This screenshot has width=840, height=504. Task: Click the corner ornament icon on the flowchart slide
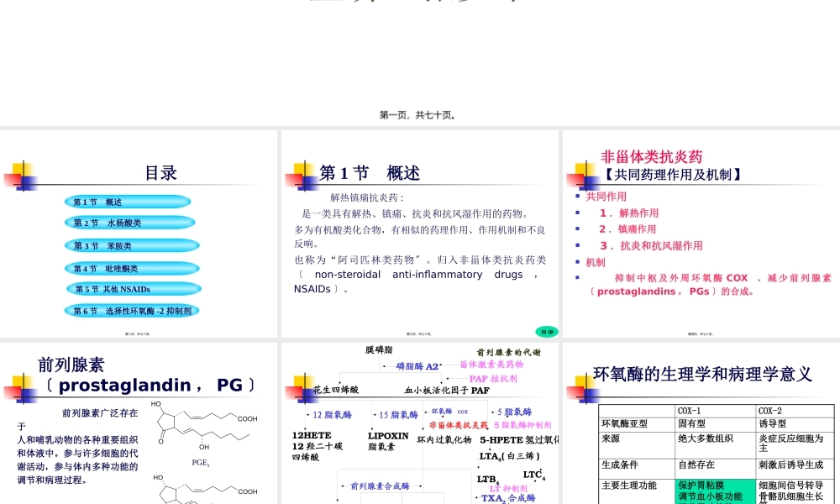(x=302, y=389)
